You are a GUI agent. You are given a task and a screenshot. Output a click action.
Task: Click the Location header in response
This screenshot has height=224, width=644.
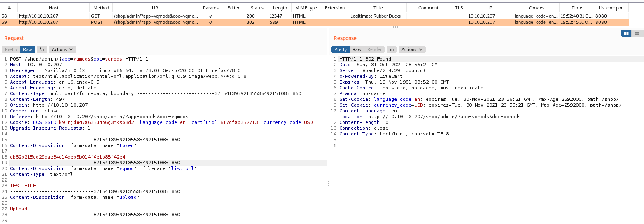point(430,117)
